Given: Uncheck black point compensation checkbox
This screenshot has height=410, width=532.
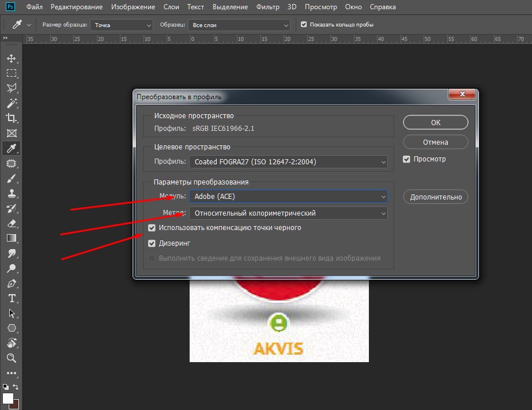Looking at the screenshot, I should click(152, 228).
